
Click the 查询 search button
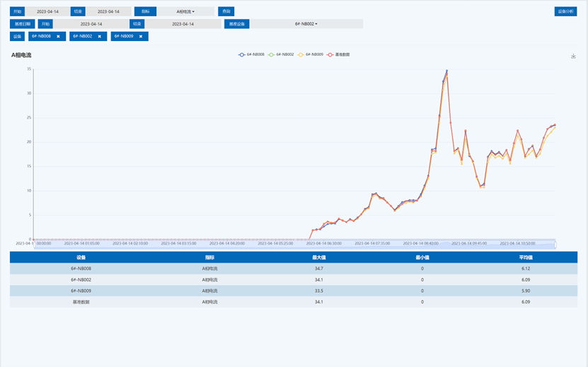coord(226,11)
